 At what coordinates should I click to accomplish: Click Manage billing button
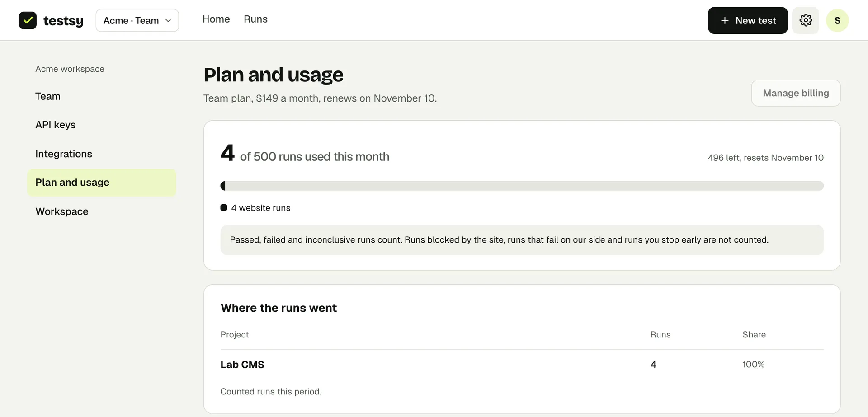[x=796, y=93]
